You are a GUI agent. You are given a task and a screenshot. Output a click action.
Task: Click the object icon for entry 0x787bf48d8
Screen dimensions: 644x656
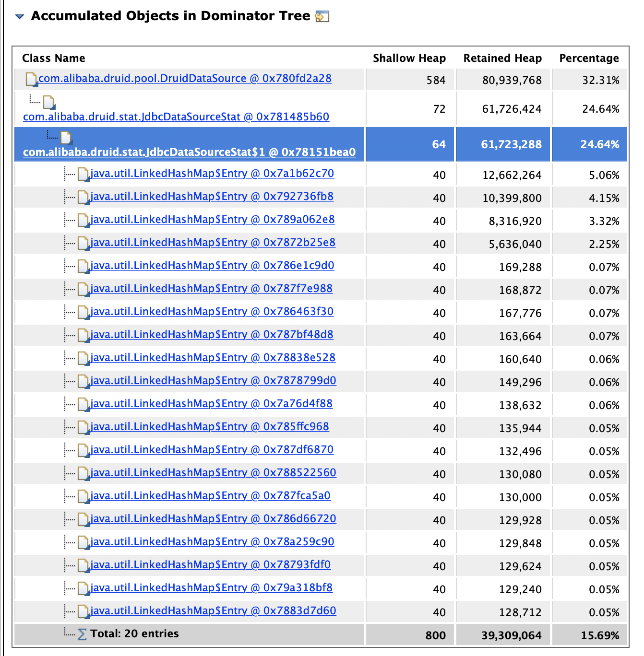(x=83, y=335)
